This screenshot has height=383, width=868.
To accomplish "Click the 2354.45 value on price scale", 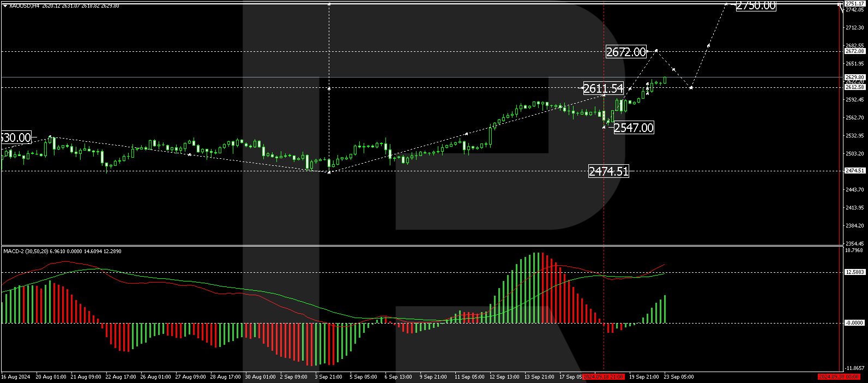I will 854,244.
